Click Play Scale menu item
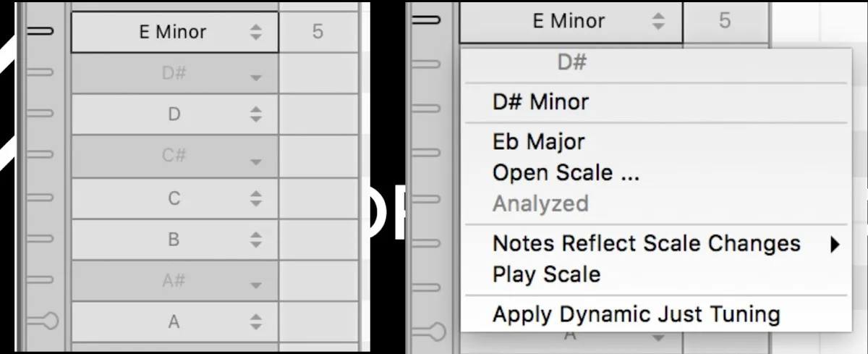Image resolution: width=868 pixels, height=354 pixels. [546, 275]
